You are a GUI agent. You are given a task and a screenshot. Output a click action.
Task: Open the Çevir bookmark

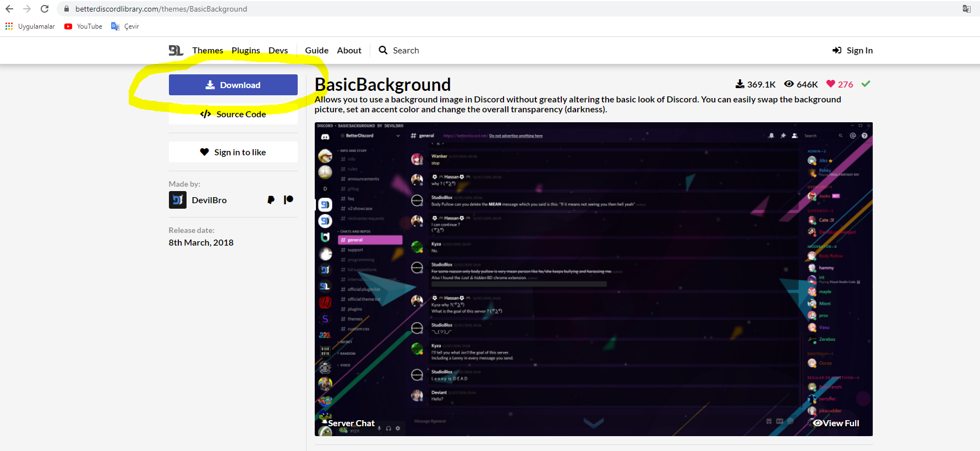tap(125, 26)
